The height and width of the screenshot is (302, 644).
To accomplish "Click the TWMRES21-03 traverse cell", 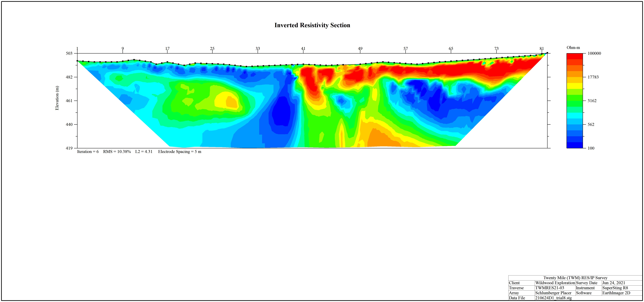I will point(550,288).
